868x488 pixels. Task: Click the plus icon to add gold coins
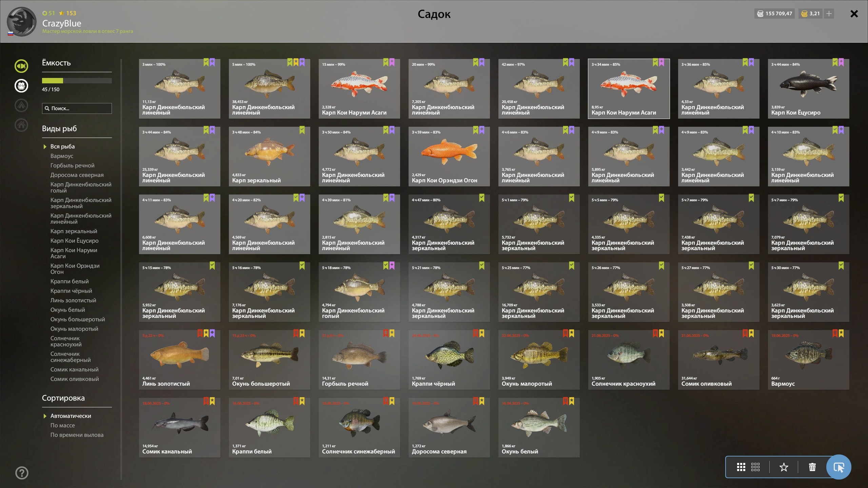829,14
